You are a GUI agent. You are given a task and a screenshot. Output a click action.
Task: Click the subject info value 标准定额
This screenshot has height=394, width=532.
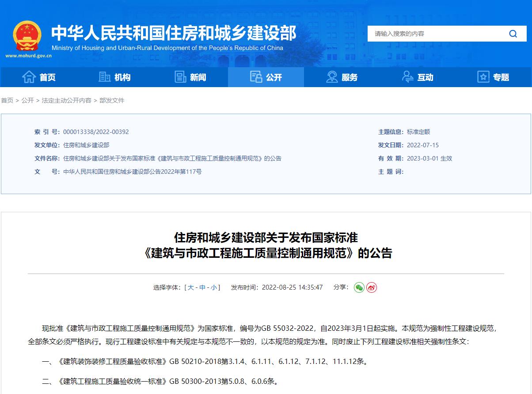point(418,132)
